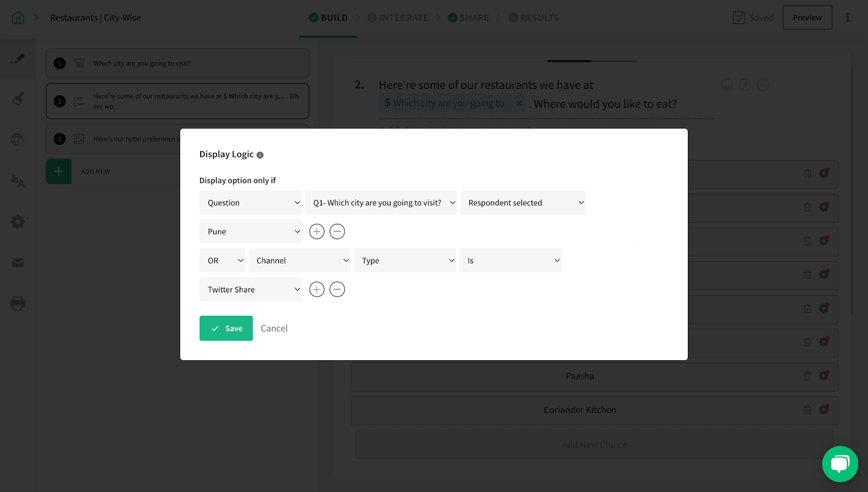Delete the Coriander Kitchen choice
Screen dimensions: 868x492
(807, 410)
